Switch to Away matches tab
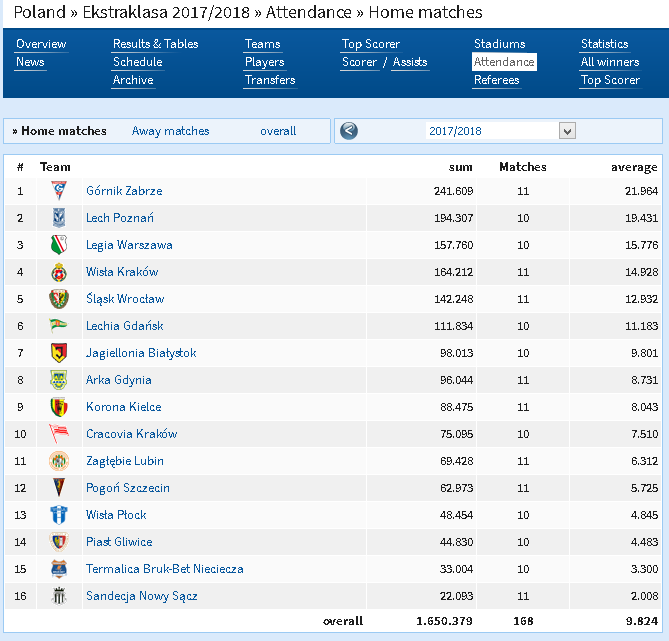Viewport: 669px width, 641px height. [170, 131]
